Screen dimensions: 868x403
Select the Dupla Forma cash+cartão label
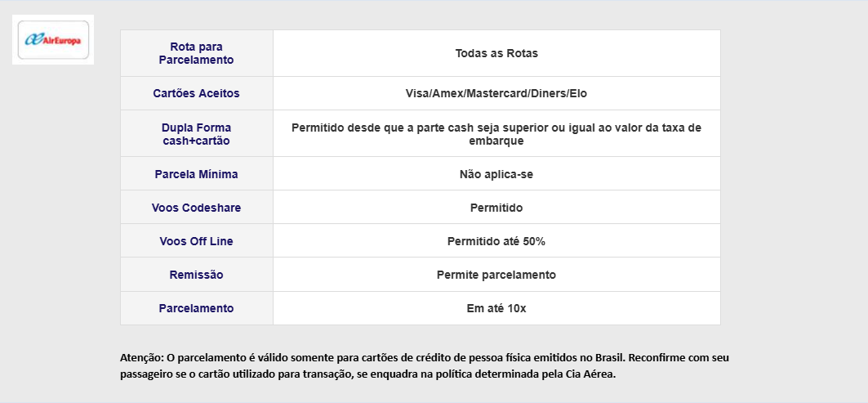197,134
